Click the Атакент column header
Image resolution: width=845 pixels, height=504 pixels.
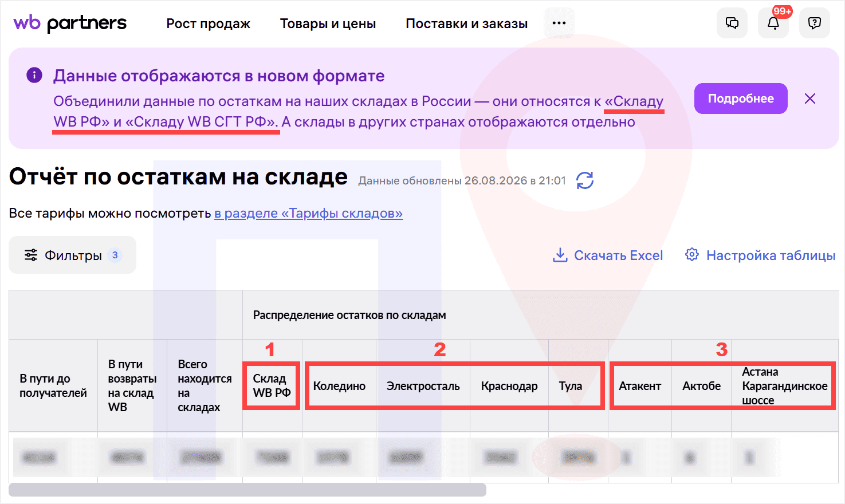coord(640,386)
